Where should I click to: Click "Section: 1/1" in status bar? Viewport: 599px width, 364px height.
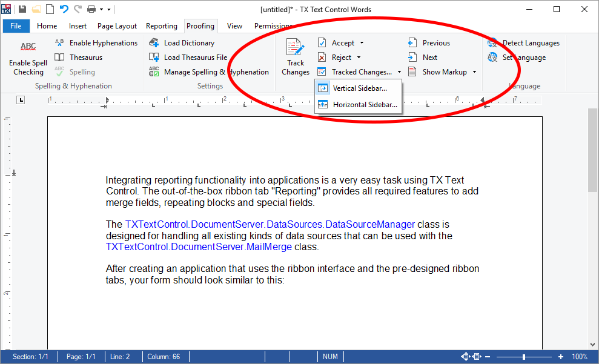(x=30, y=356)
